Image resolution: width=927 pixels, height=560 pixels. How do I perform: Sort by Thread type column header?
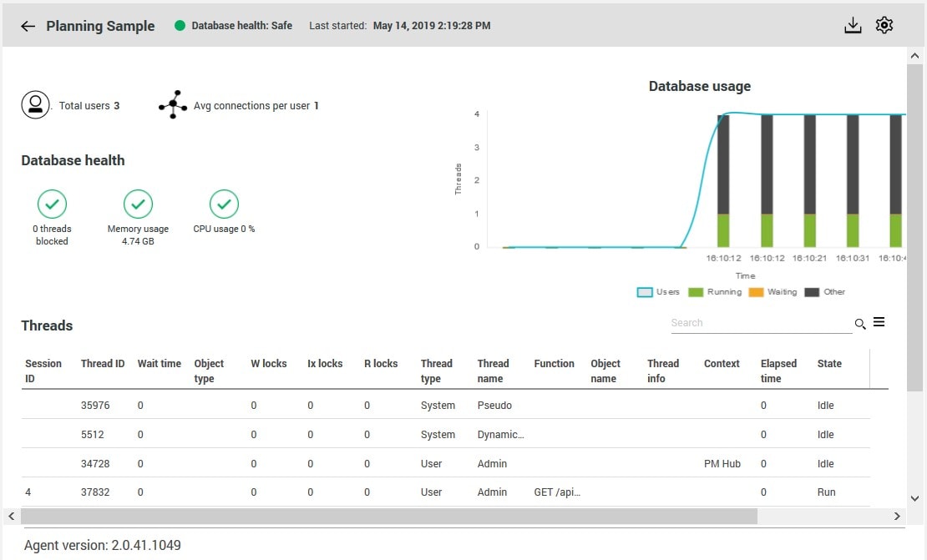click(436, 371)
